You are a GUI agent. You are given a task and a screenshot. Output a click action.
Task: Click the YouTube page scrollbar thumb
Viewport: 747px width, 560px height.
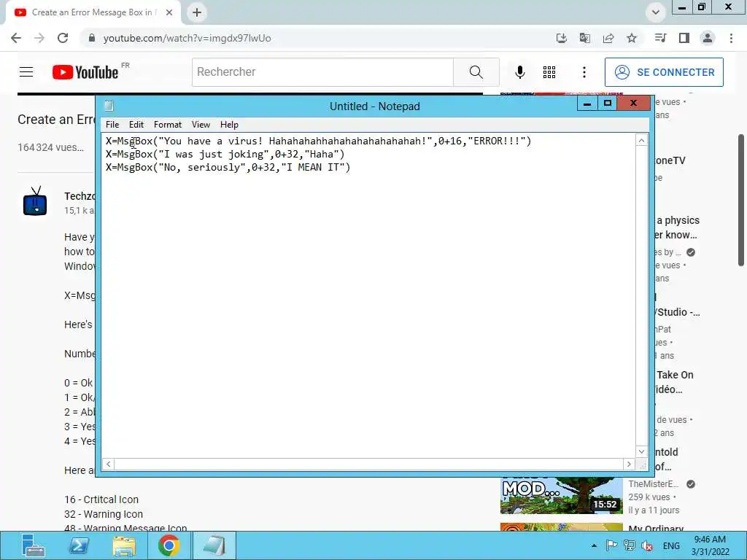coord(741,200)
